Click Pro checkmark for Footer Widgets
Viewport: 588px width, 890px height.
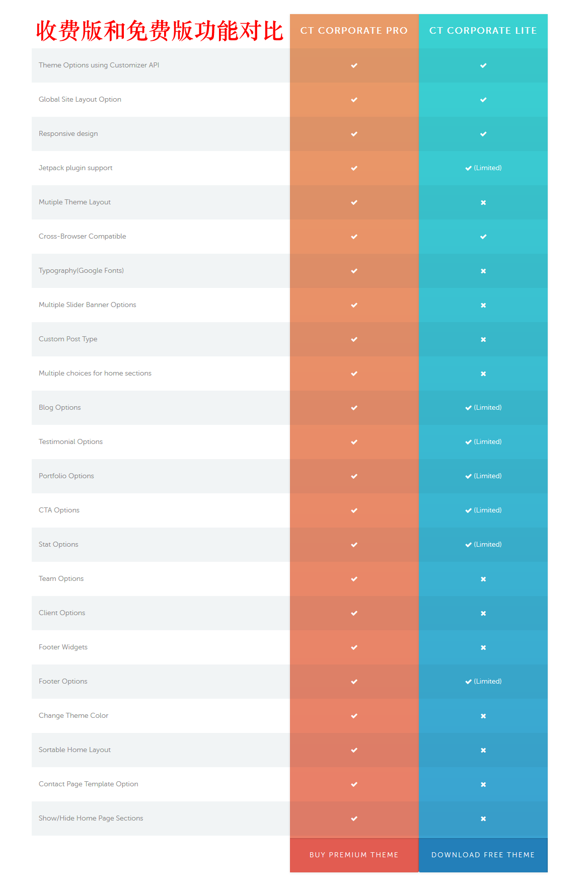tap(354, 647)
